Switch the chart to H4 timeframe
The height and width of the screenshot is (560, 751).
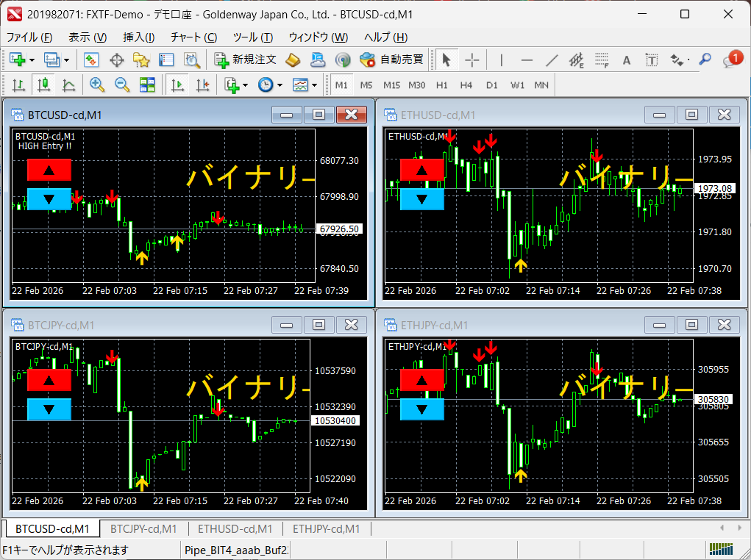466,85
